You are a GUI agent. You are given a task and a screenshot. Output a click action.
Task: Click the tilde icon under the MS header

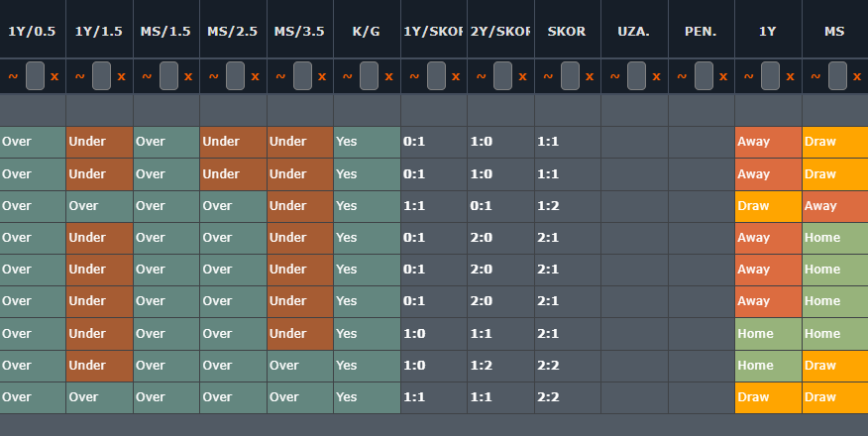click(x=815, y=76)
